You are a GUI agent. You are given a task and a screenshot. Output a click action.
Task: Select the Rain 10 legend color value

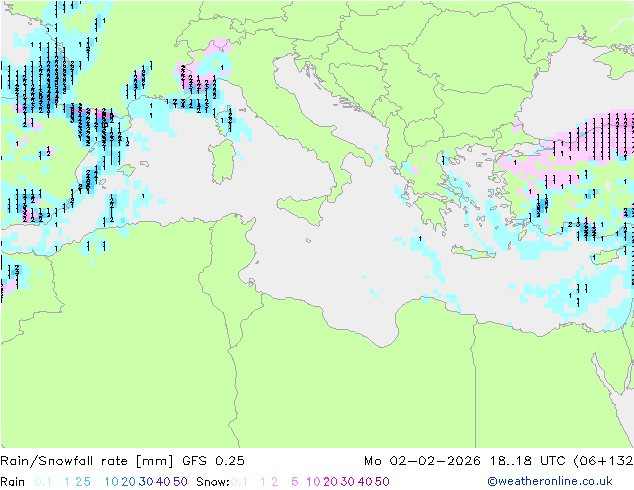112,482
